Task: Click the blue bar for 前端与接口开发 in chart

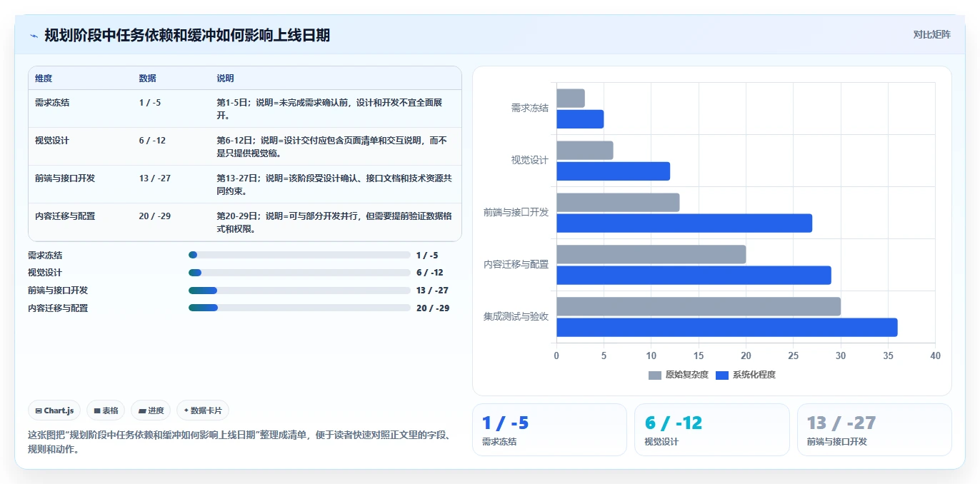Action: [x=684, y=223]
